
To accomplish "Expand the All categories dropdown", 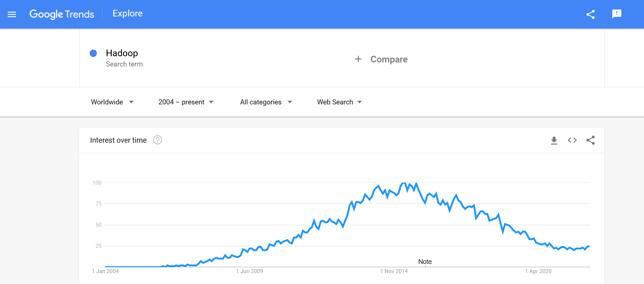I will (x=265, y=102).
